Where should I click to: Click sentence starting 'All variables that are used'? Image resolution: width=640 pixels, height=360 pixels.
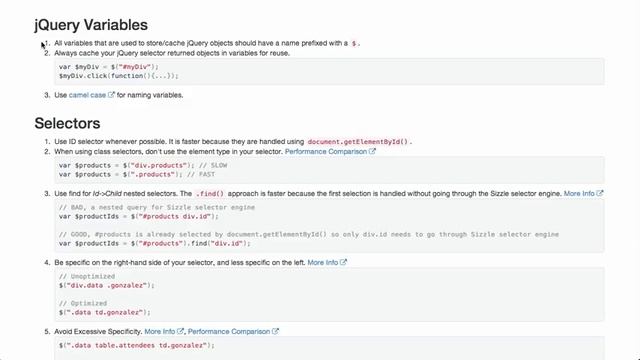tap(201, 43)
